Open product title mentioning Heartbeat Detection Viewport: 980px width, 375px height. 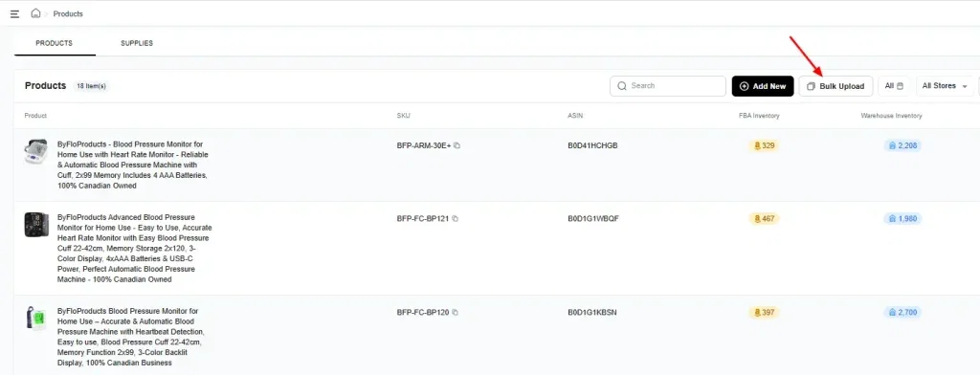(x=130, y=337)
